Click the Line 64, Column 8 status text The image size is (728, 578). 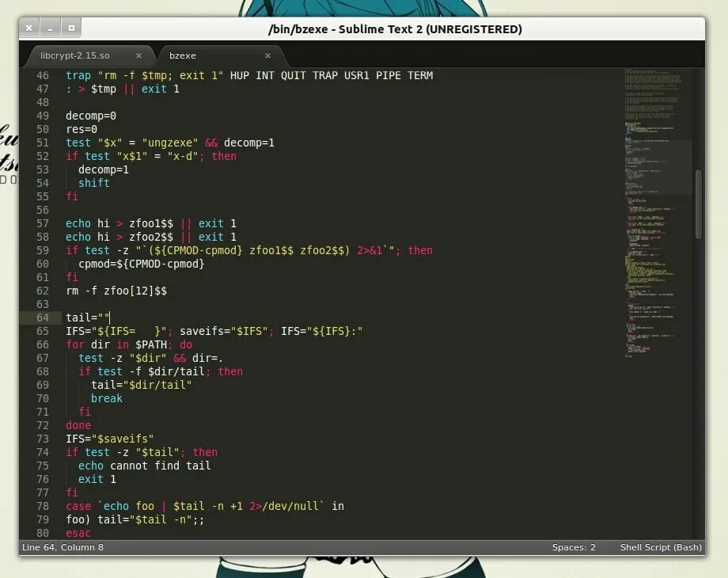coord(63,547)
